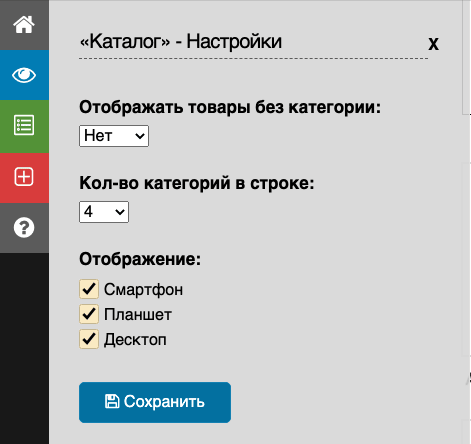
Task: Click the red plus add icon
Action: click(x=24, y=177)
